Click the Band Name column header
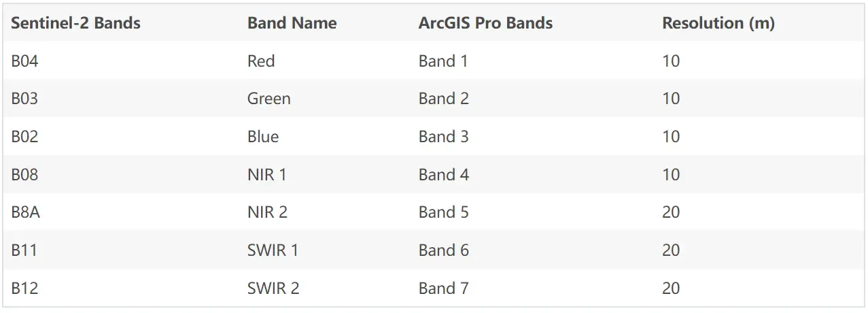 pos(292,23)
